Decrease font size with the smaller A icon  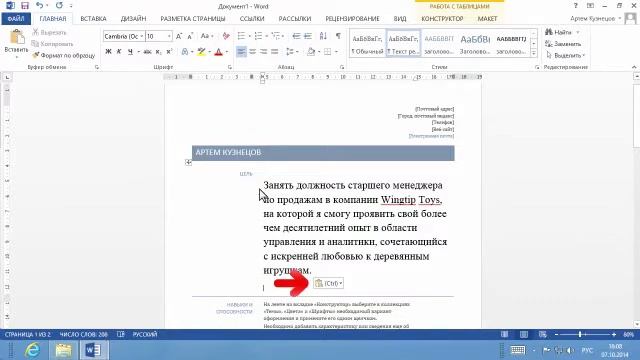190,36
